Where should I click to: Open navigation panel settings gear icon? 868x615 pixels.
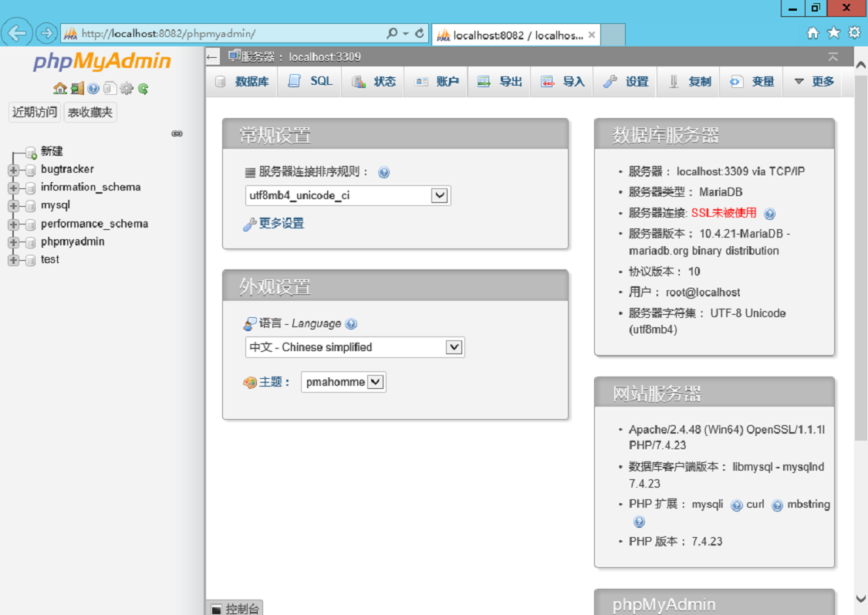pos(127,88)
